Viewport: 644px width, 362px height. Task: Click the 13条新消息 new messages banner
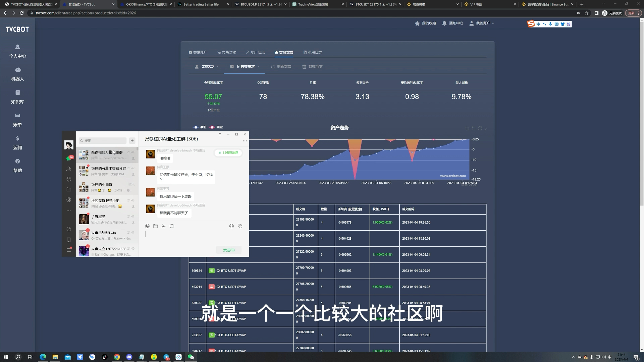click(228, 153)
